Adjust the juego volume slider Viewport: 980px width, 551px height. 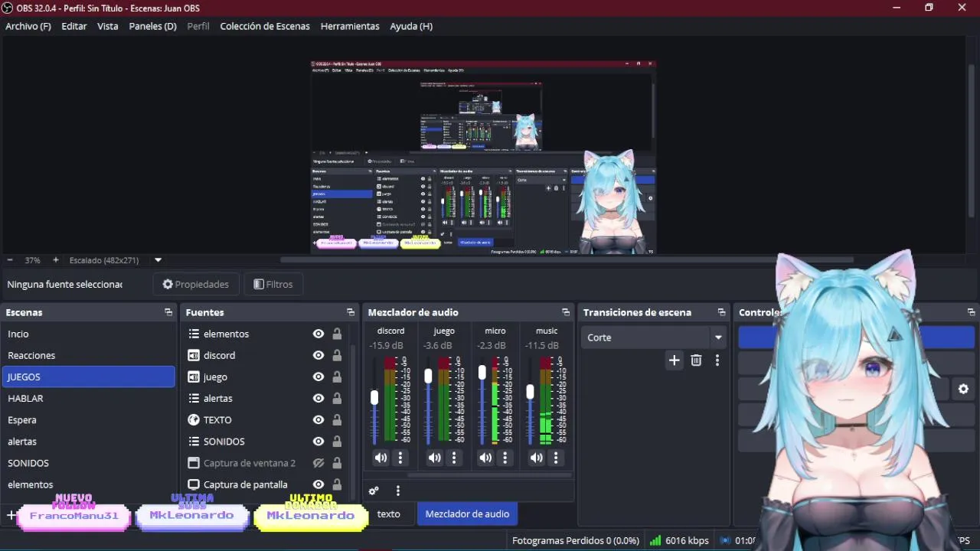point(428,376)
